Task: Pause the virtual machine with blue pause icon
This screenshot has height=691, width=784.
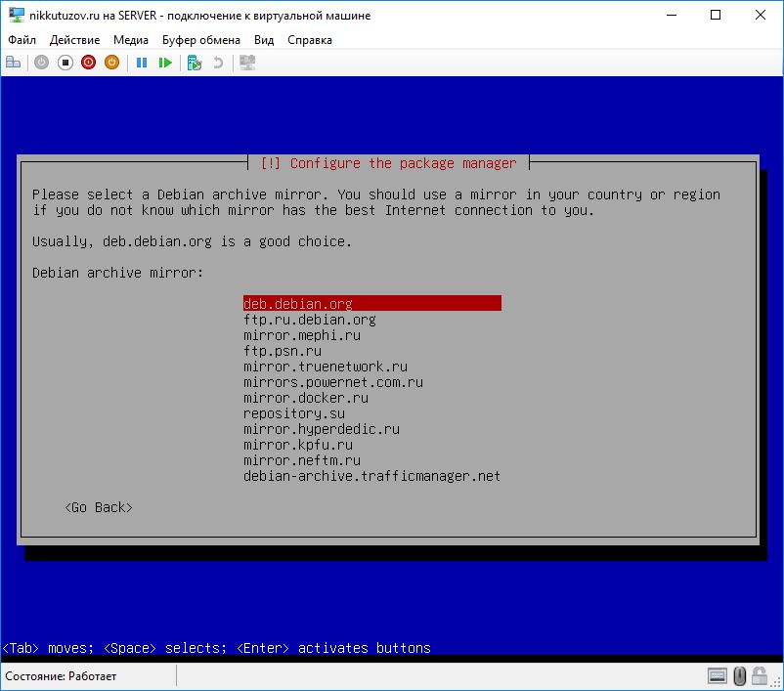Action: pyautogui.click(x=142, y=63)
